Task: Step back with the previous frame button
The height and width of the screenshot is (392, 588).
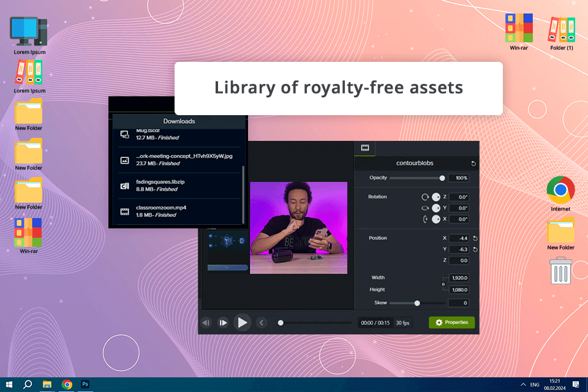Action: 206,323
